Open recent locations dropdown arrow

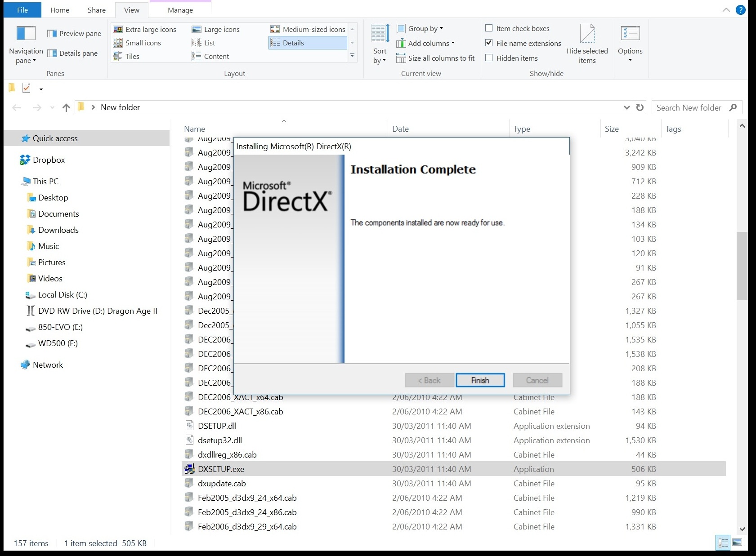tap(53, 107)
